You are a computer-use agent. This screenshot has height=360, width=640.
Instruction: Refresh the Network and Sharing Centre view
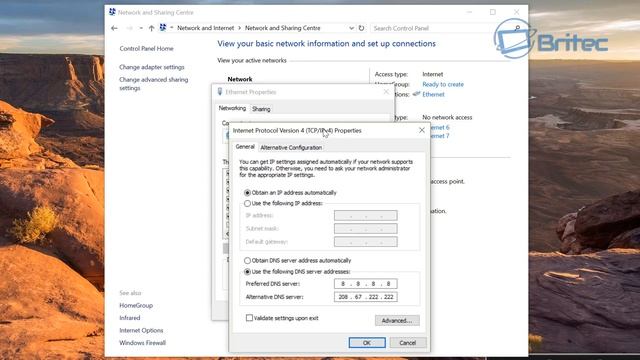coord(361,28)
